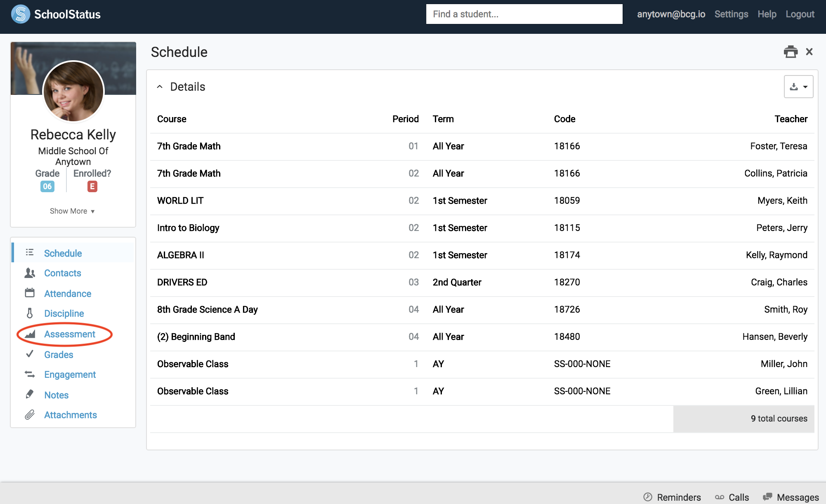The height and width of the screenshot is (504, 826).
Task: Click the SchoolStatus brand name
Action: [x=67, y=14]
